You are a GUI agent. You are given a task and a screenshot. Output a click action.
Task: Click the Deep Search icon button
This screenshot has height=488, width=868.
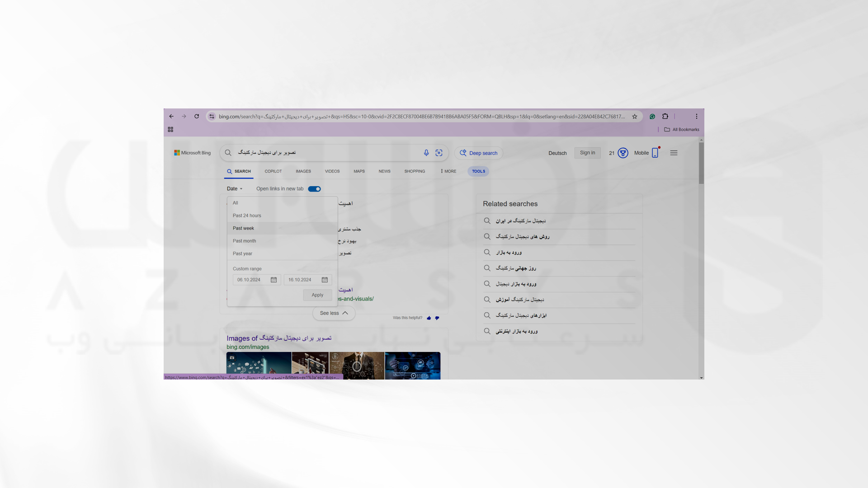pyautogui.click(x=463, y=153)
